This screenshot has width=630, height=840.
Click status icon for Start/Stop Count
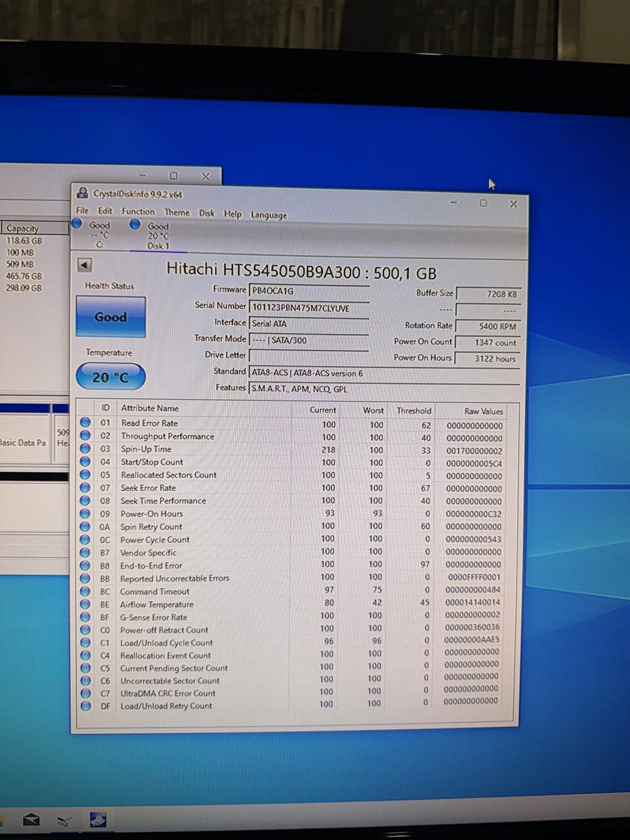click(85, 461)
